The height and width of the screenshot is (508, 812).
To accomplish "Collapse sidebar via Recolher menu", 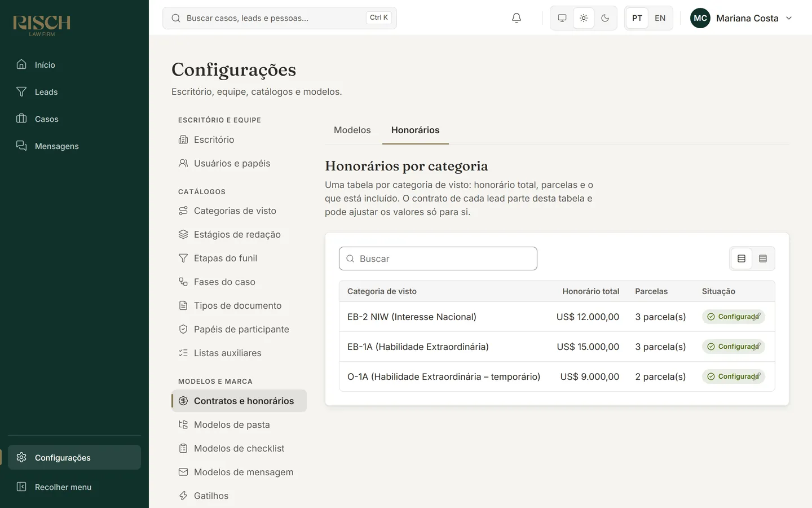I will pyautogui.click(x=74, y=487).
